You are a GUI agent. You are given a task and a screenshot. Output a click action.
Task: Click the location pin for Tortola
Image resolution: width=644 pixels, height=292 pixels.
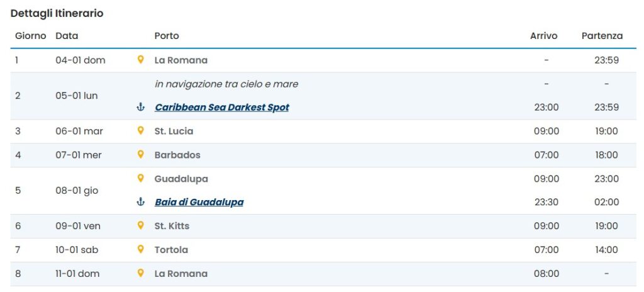[140, 249]
